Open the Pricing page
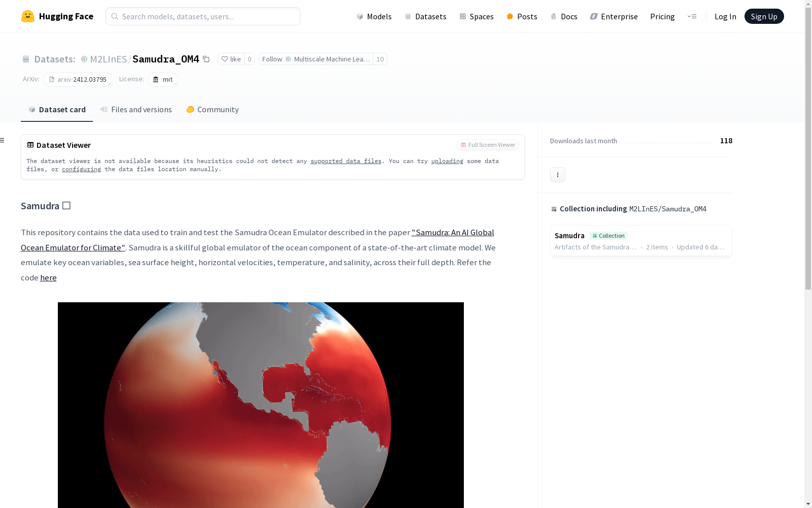Image resolution: width=812 pixels, height=508 pixels. coord(662,16)
